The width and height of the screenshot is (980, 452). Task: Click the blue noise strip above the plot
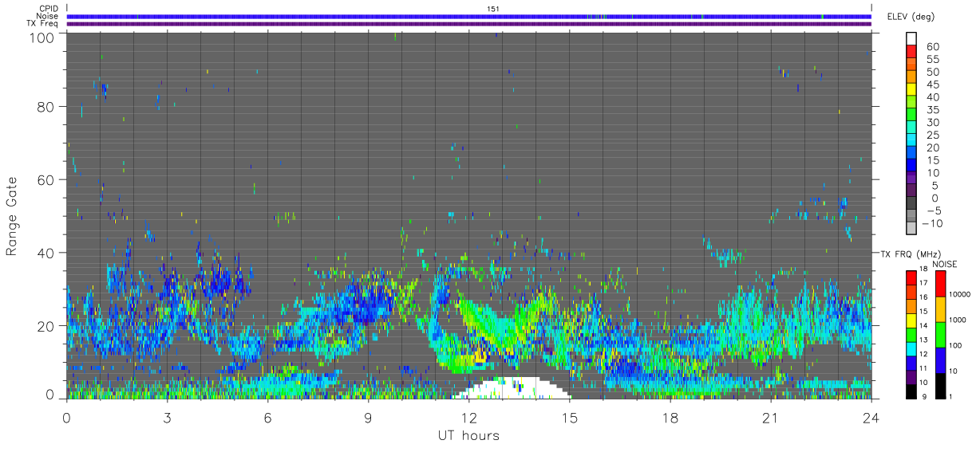(469, 16)
